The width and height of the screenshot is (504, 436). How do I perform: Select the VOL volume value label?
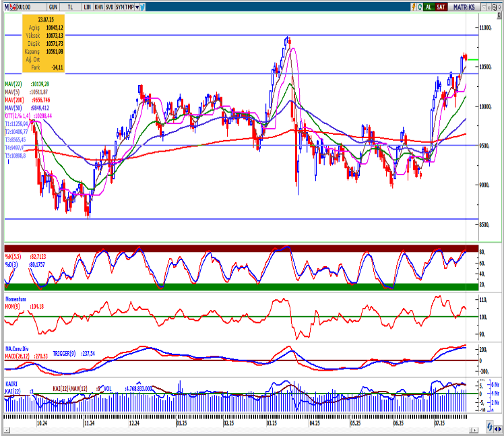[127, 389]
